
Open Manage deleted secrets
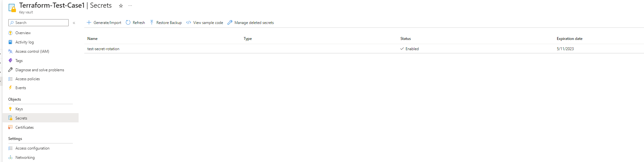[254, 23]
